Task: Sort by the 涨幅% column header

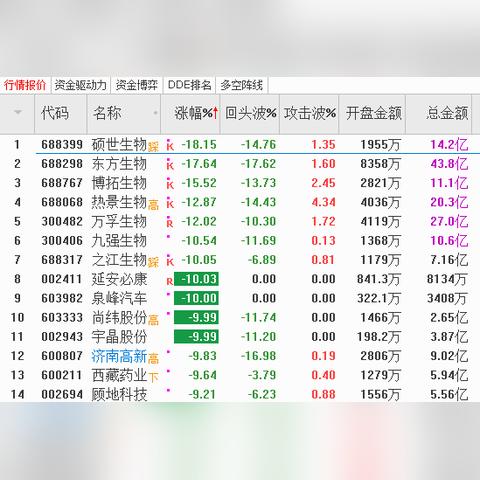Action: [196, 113]
